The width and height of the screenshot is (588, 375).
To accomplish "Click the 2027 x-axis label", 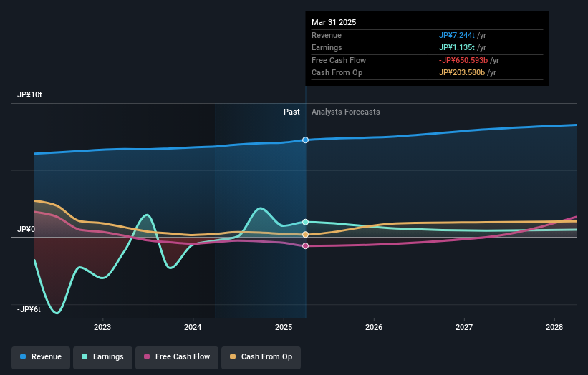I will tap(464, 328).
